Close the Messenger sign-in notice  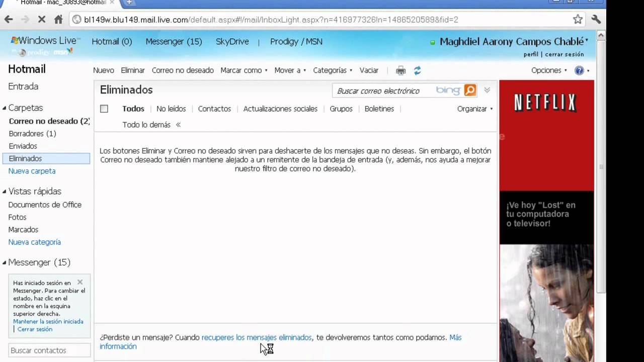[80, 282]
